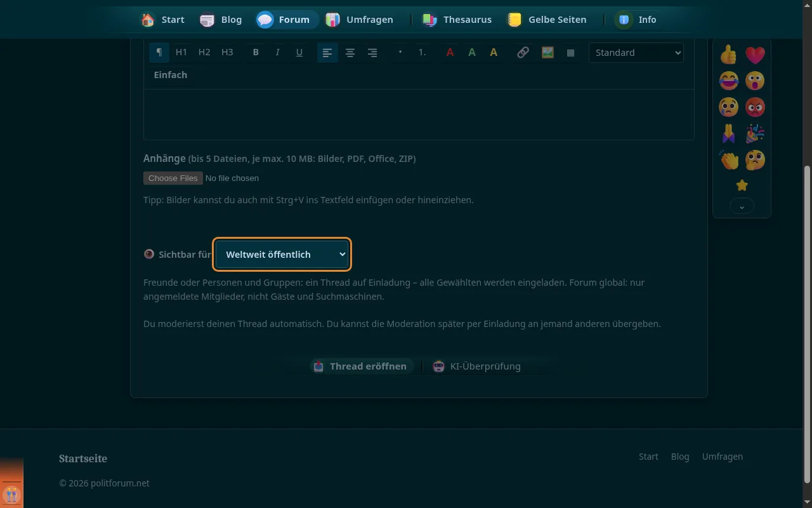This screenshot has height=508, width=812.
Task: Toggle bold text formatting
Action: click(x=256, y=53)
